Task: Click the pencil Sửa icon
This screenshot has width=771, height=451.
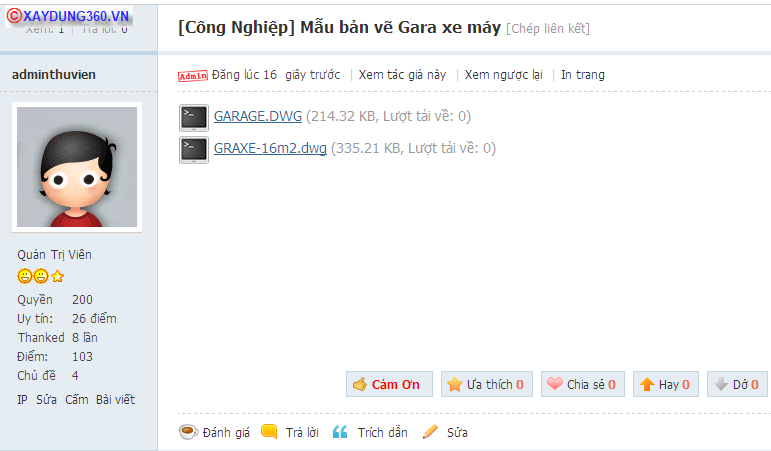Action: coord(430,432)
